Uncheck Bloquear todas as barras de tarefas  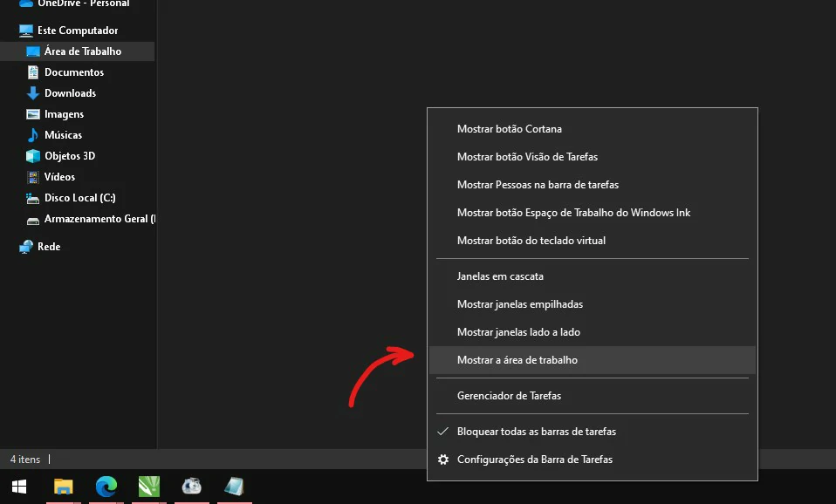point(593,432)
